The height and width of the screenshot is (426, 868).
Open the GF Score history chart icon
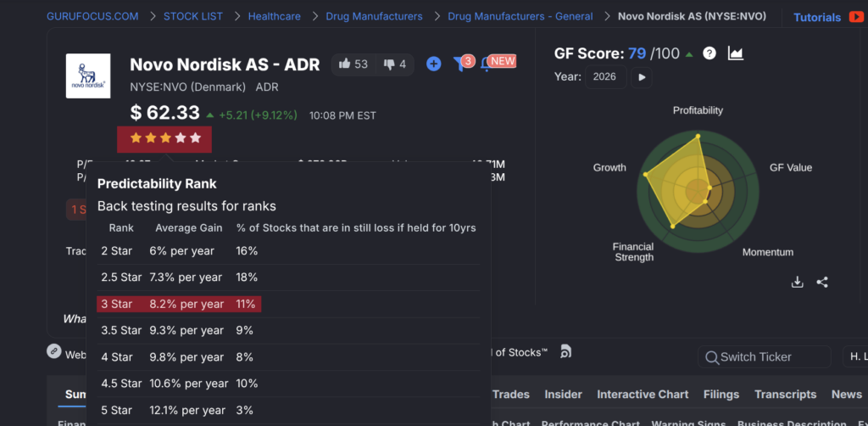tap(735, 53)
